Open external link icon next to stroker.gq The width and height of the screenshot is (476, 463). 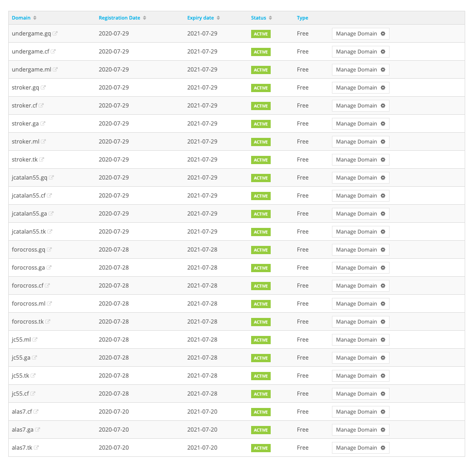coord(43,87)
